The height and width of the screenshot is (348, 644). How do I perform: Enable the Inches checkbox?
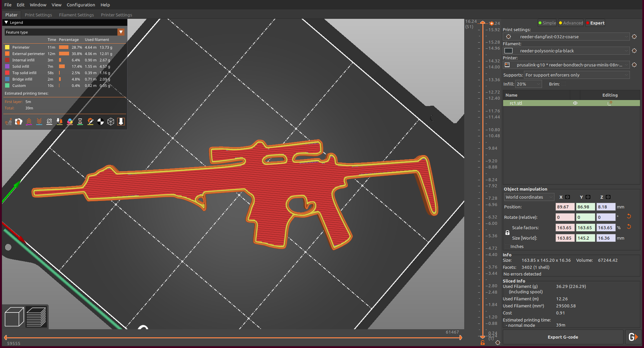507,247
